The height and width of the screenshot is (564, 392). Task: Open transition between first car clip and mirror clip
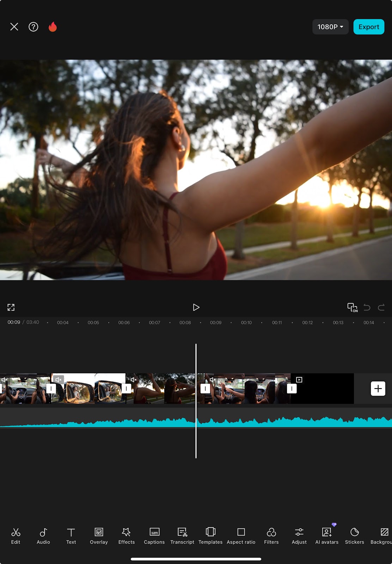coord(51,388)
